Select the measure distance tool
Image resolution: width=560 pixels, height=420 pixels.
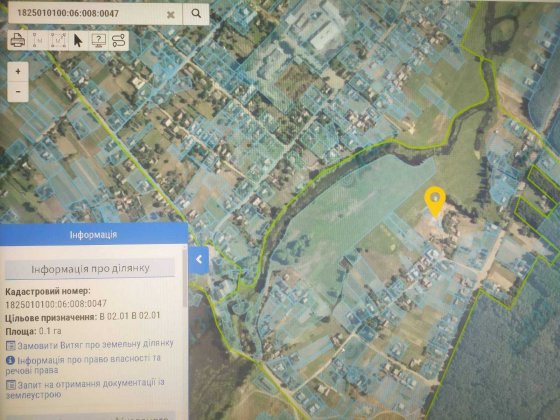point(38,40)
